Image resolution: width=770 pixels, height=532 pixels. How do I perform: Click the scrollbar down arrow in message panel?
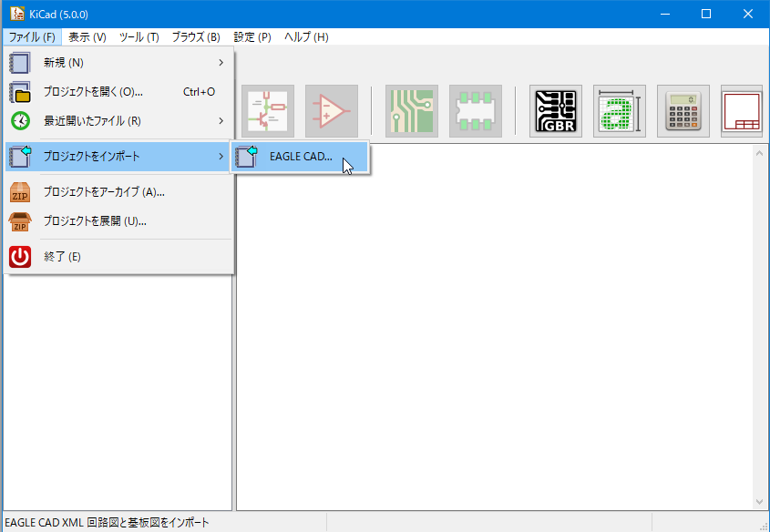759,502
